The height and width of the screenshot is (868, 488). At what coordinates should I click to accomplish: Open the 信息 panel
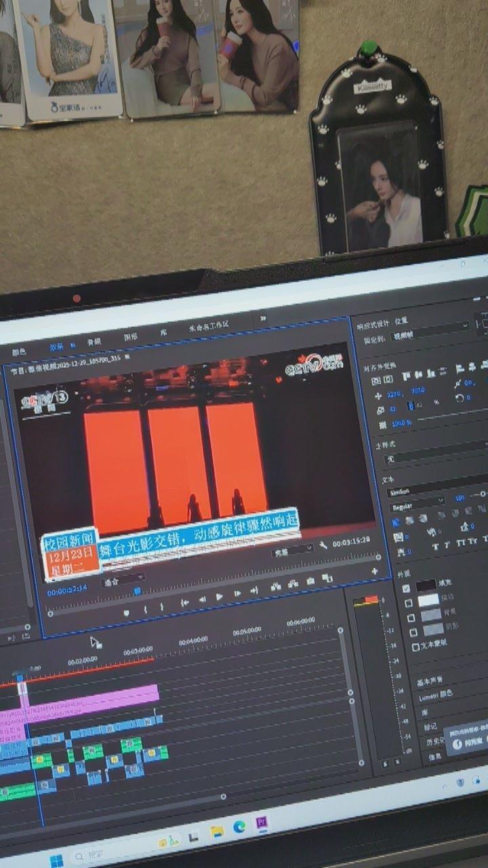tap(435, 757)
